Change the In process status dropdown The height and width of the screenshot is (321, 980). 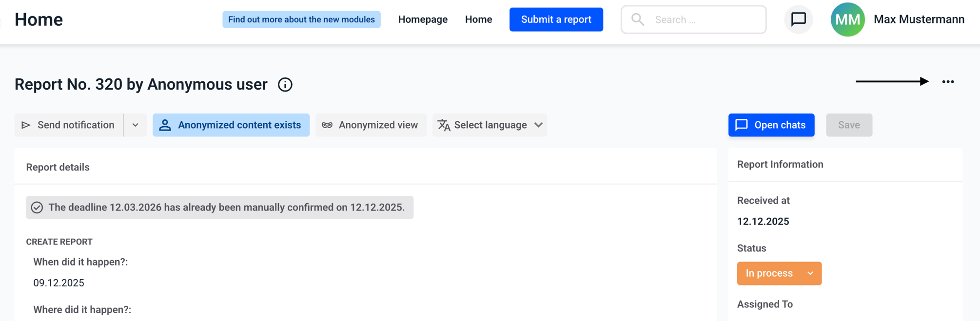coord(779,273)
